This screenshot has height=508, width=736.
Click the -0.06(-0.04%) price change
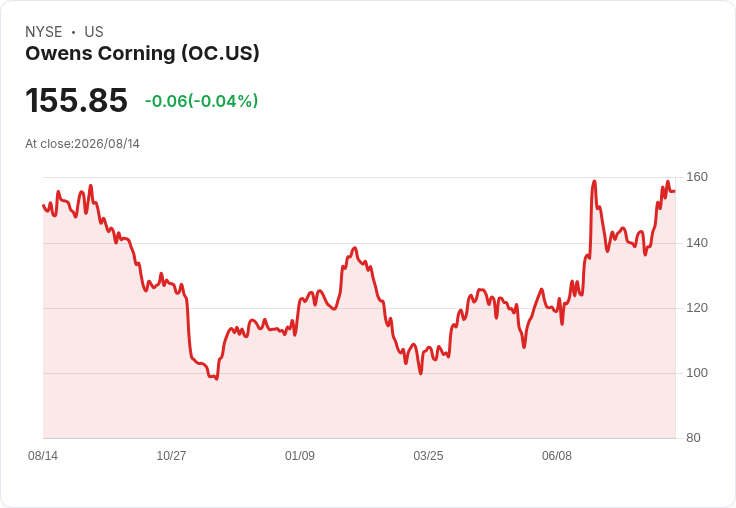(201, 101)
